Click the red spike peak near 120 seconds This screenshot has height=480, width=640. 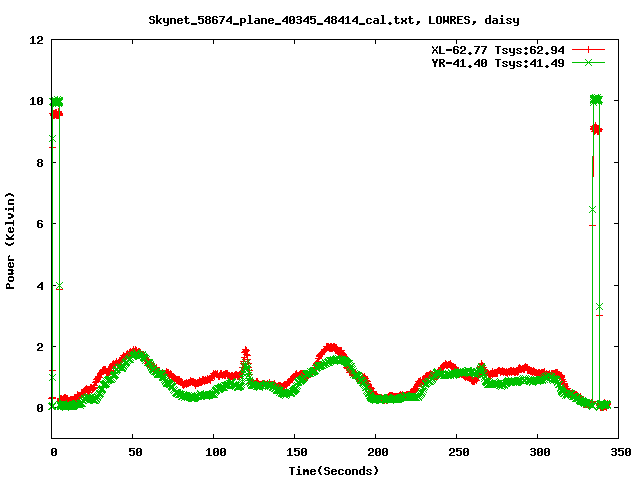click(x=245, y=350)
